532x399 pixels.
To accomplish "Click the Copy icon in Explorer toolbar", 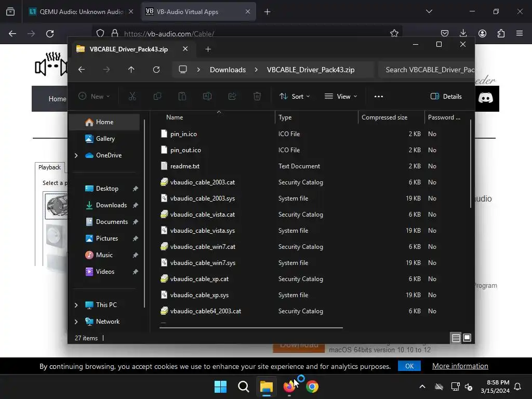I will [x=157, y=96].
